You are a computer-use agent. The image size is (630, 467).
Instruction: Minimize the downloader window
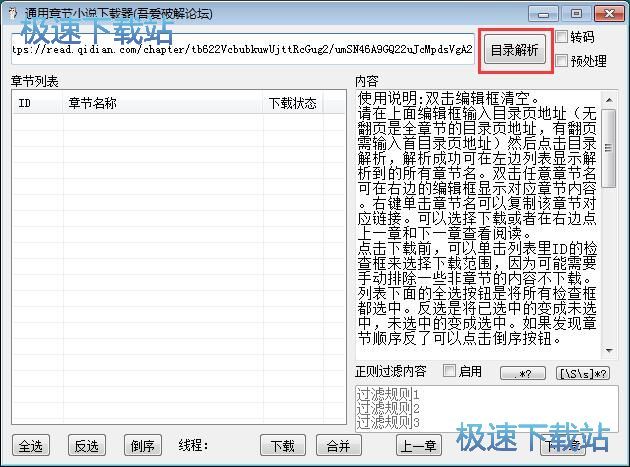[543, 14]
